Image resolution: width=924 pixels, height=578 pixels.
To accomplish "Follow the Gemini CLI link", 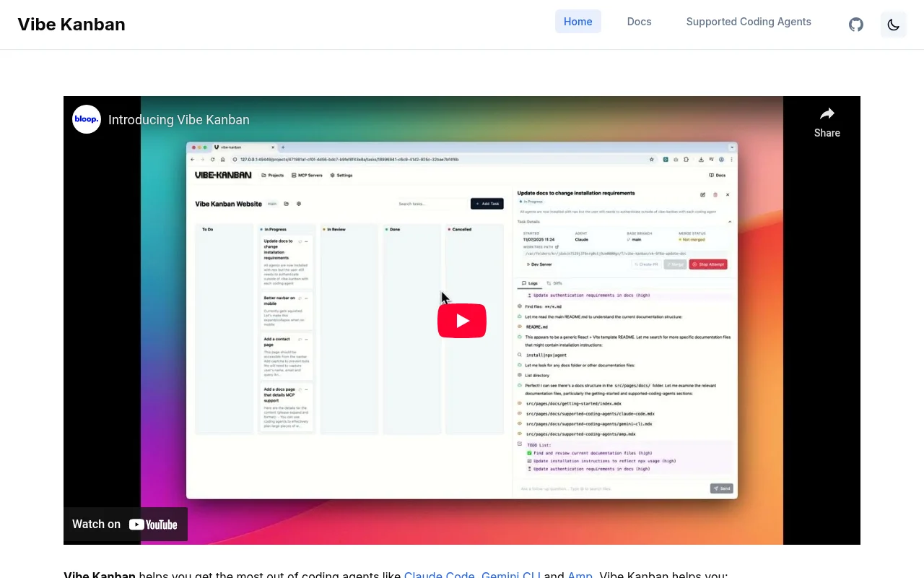I will click(x=510, y=574).
